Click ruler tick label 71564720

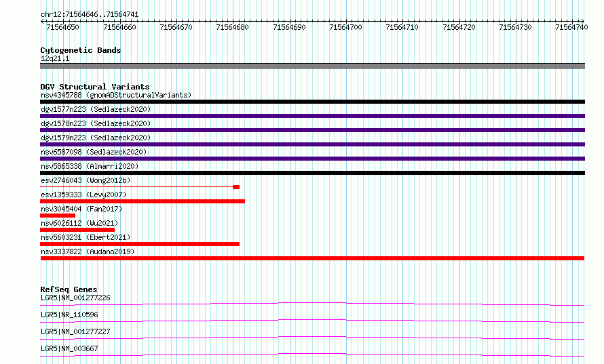[459, 27]
